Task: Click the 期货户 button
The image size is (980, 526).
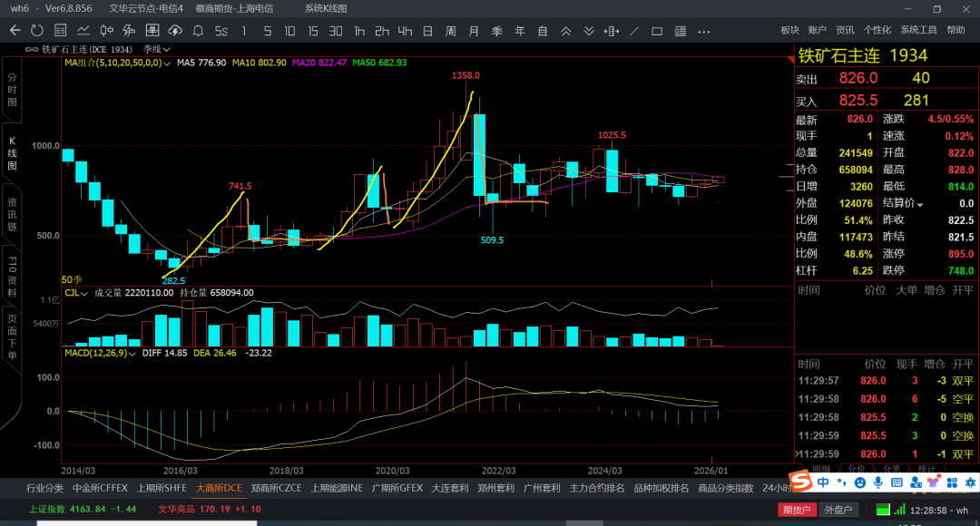Action: 796,510
